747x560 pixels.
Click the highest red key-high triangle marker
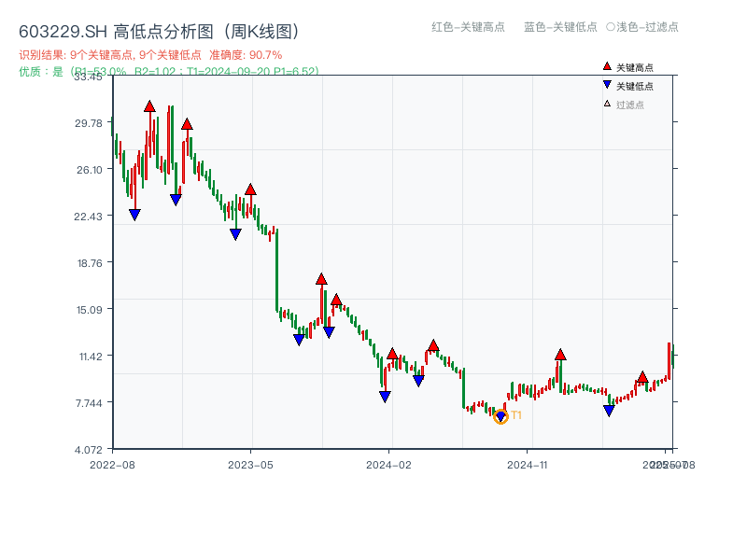(x=149, y=106)
